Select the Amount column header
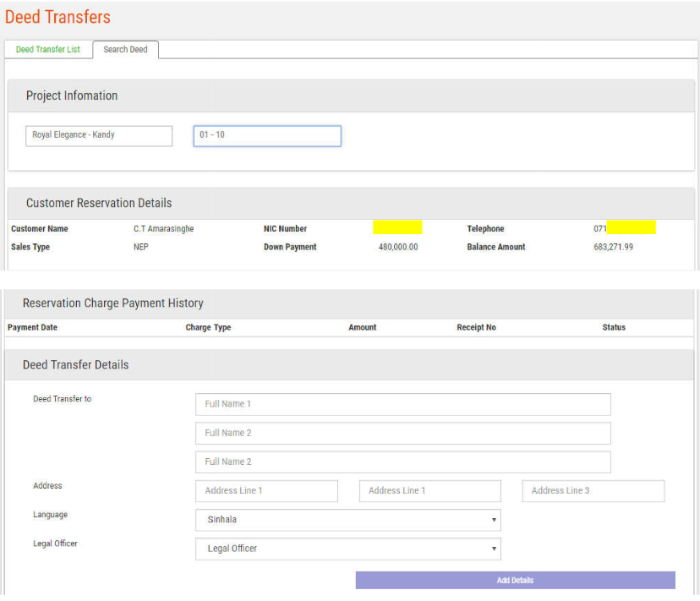Viewport: 700px width, 601px height. click(362, 327)
